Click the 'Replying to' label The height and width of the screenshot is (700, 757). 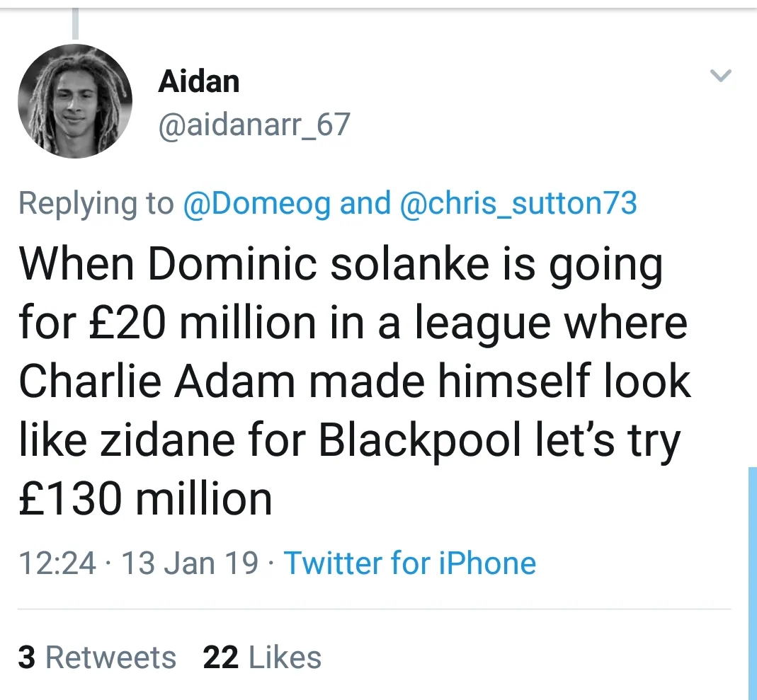(96, 203)
